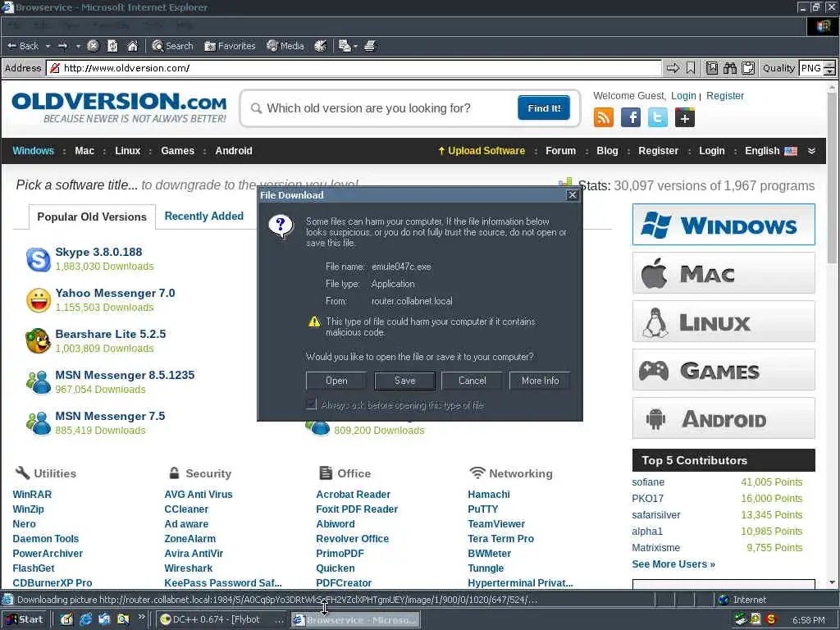Click the Linux penguin banner in the sidebar

pos(724,322)
